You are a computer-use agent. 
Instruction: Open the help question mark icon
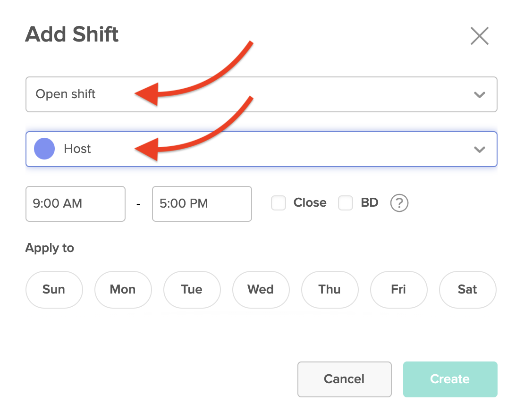(399, 203)
